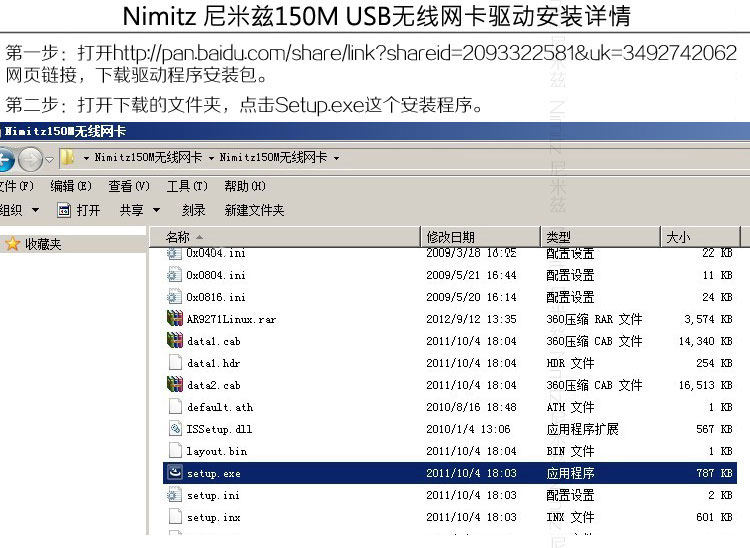The width and height of the screenshot is (750, 548).
Task: Click type 应用程序扩展 of ISSetup.dll
Action: click(x=582, y=429)
